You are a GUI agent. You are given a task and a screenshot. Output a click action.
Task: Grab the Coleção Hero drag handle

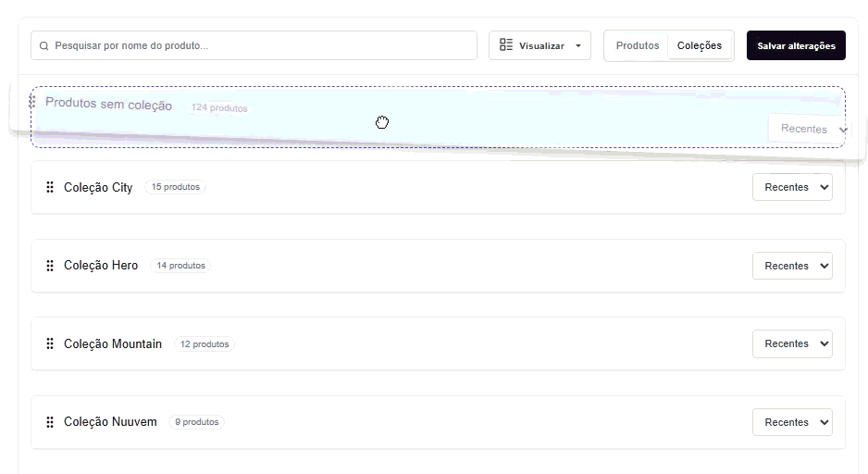point(50,266)
